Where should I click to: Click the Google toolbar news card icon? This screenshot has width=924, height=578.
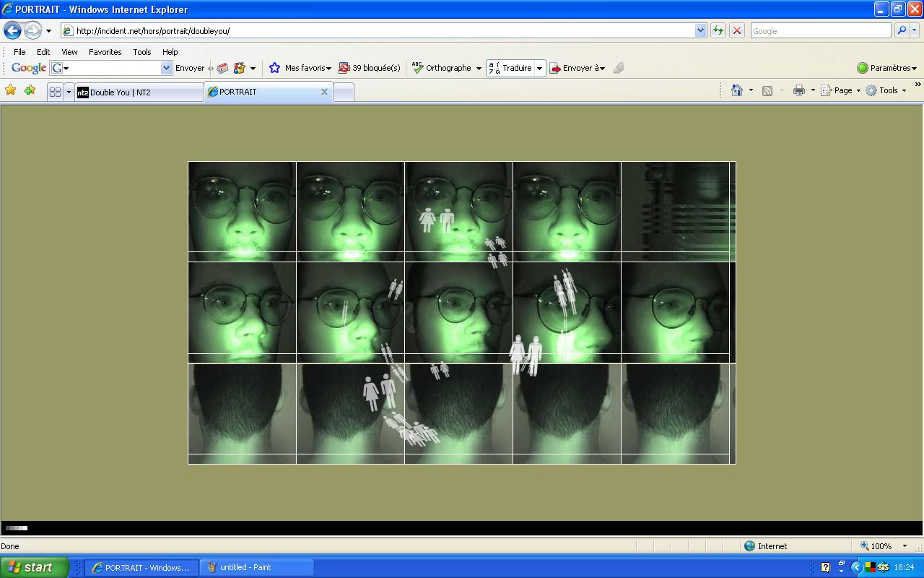(x=222, y=68)
